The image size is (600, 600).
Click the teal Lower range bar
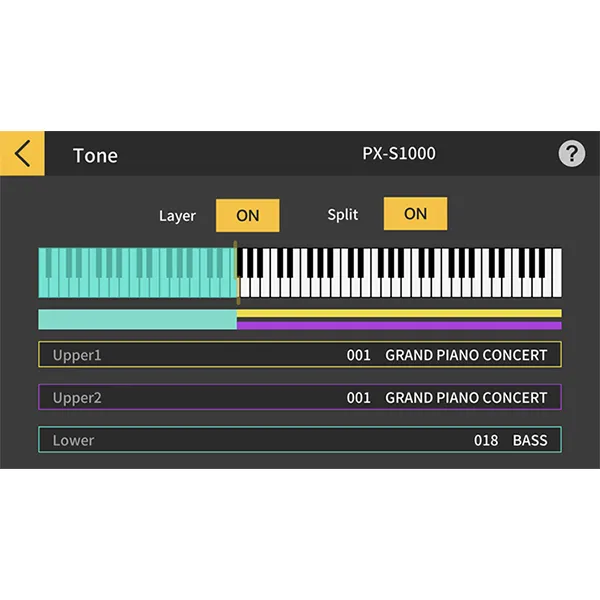137,320
